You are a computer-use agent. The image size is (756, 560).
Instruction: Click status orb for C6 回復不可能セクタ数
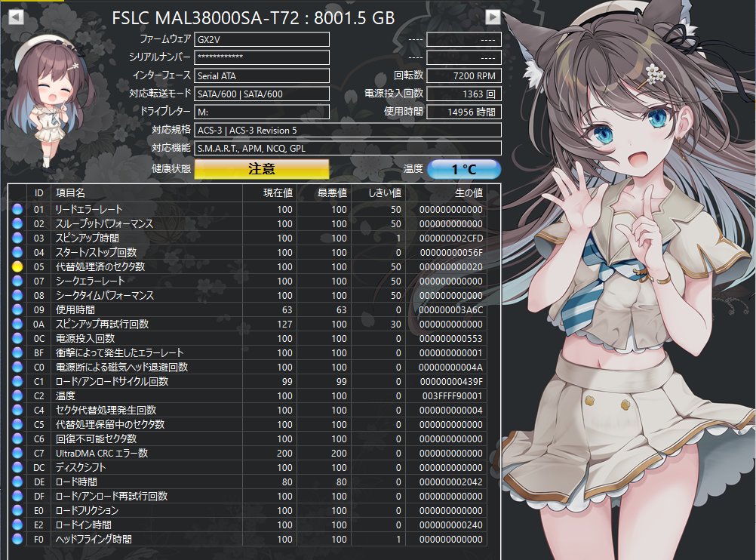[x=17, y=438]
